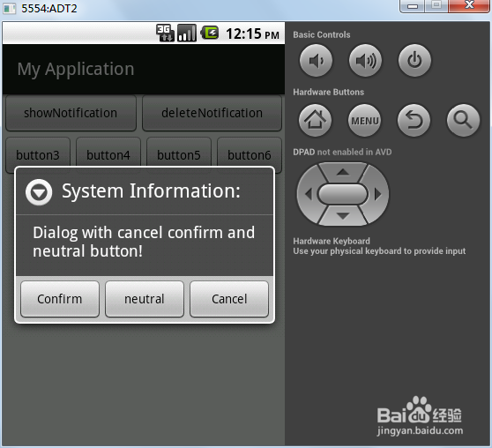Minimize the emulator window
492x448 pixels.
[412, 6]
